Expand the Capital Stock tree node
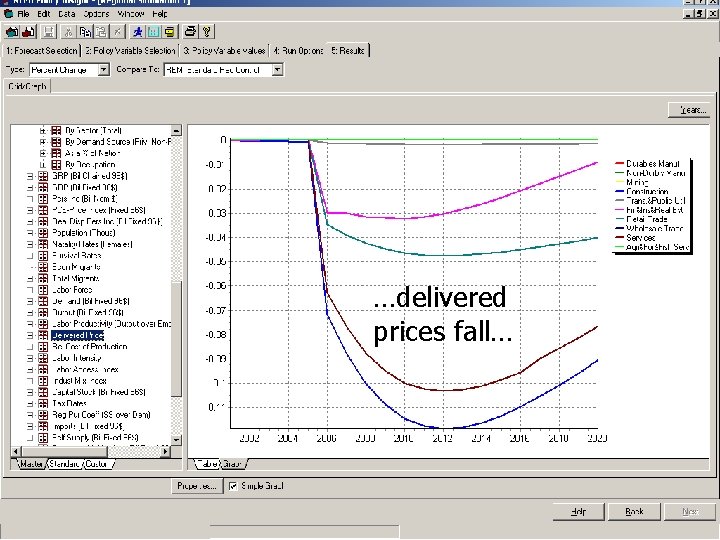The image size is (720, 540). coord(30,392)
